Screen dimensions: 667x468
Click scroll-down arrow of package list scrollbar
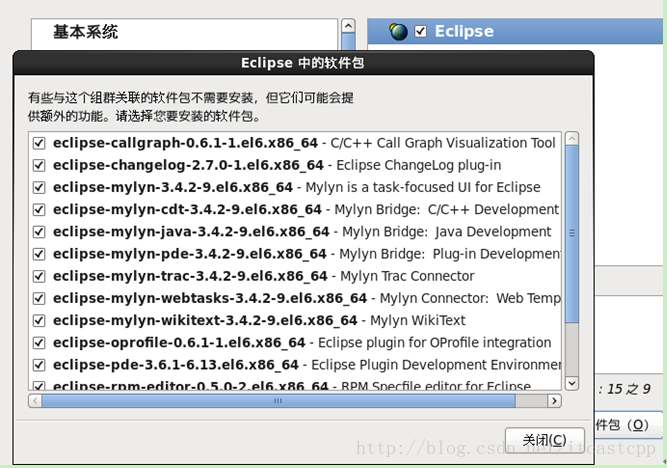[572, 383]
